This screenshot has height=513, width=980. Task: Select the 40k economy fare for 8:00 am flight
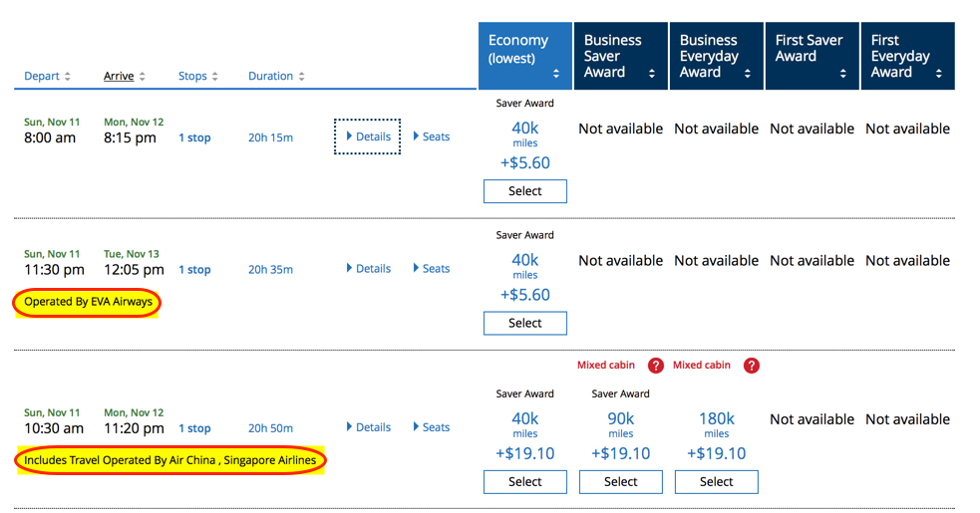(524, 191)
